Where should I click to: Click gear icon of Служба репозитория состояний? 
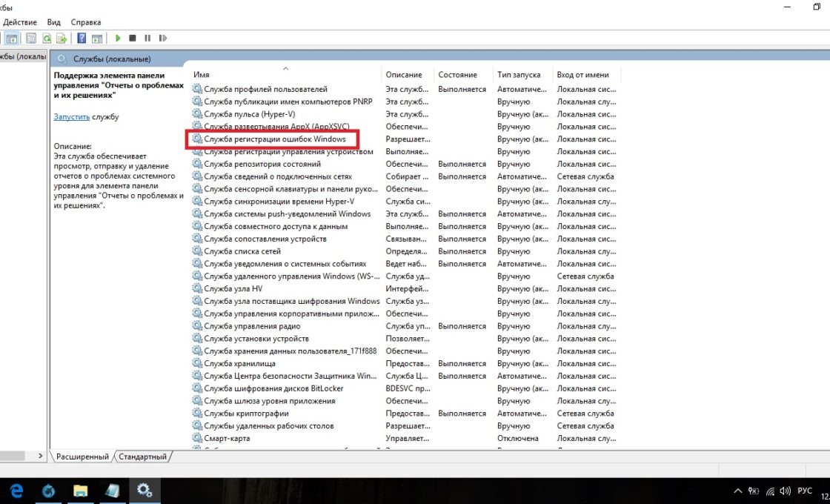point(197,164)
